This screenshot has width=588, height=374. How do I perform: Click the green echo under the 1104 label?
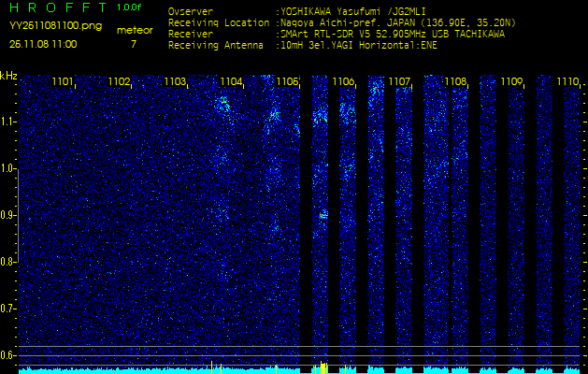click(x=223, y=105)
